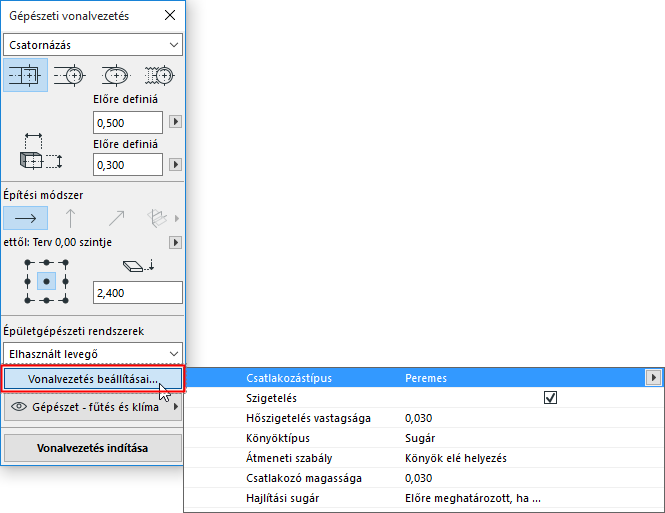Choose vertical routing upward arrow method
The width and height of the screenshot is (665, 513).
pos(70,218)
